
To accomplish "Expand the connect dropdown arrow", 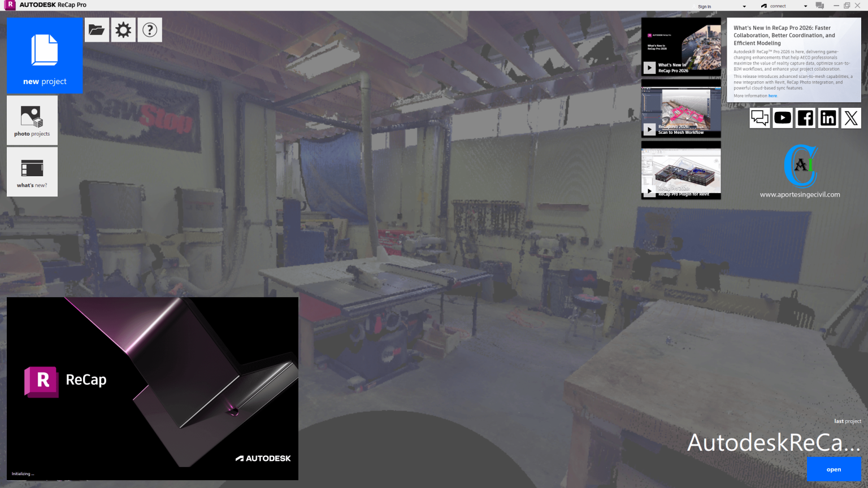I will [x=805, y=6].
